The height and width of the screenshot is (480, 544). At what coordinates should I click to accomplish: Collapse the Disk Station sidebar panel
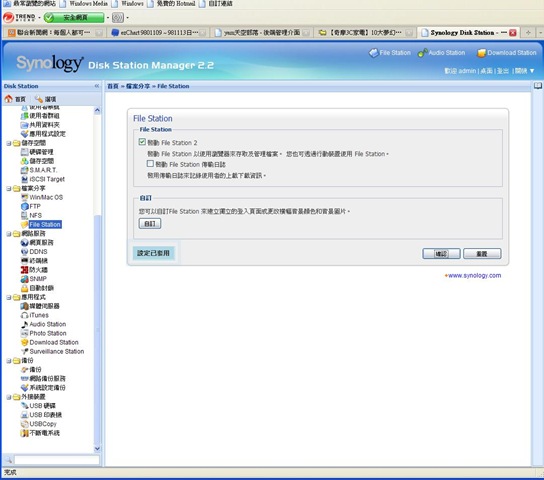[x=97, y=86]
